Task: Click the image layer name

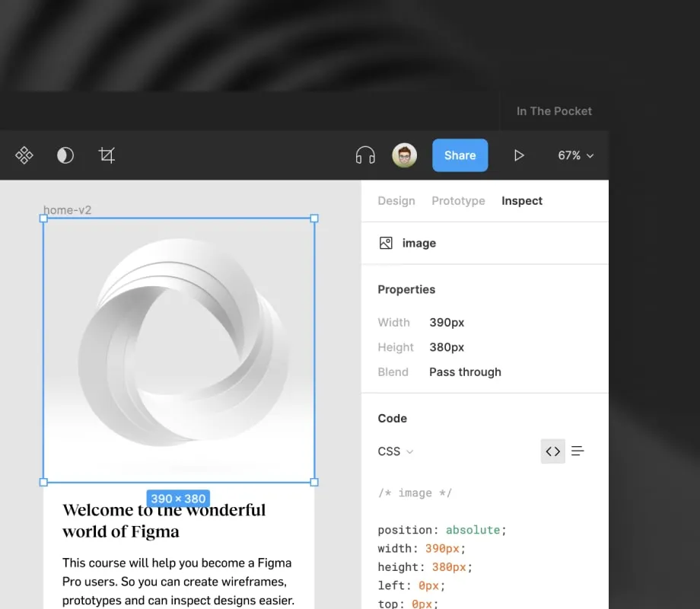Action: [x=418, y=243]
